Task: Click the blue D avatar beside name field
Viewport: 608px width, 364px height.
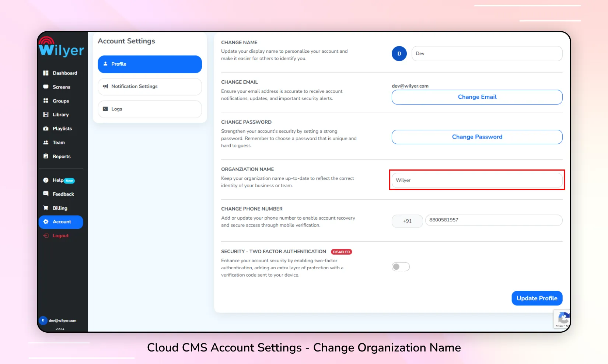Action: [399, 54]
